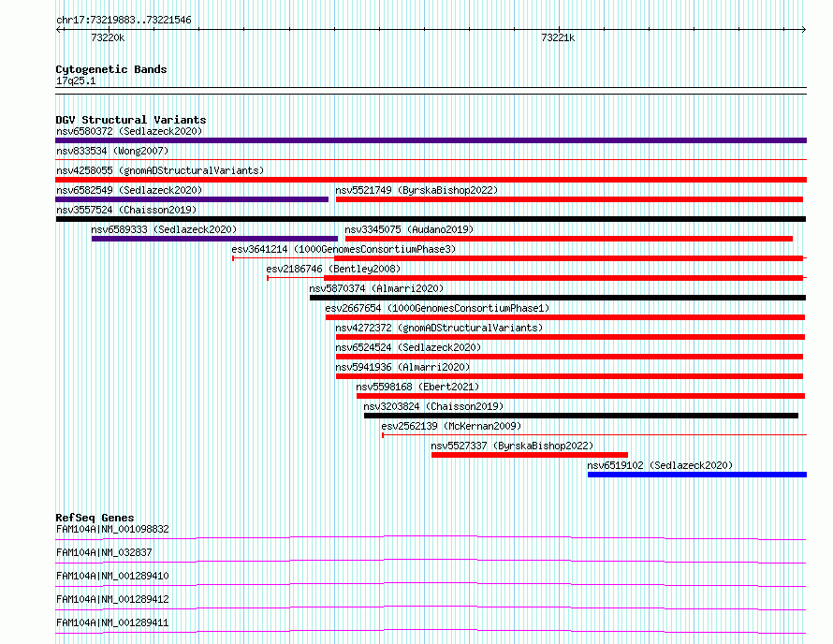The width and height of the screenshot is (833, 644).
Task: Click the RefSeq Genes track title
Action: click(95, 518)
